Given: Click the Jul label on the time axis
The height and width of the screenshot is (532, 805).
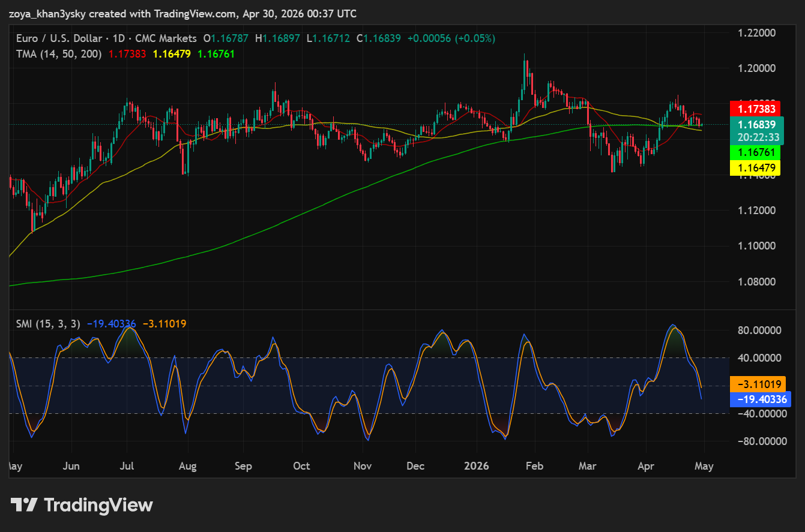Looking at the screenshot, I should point(127,466).
